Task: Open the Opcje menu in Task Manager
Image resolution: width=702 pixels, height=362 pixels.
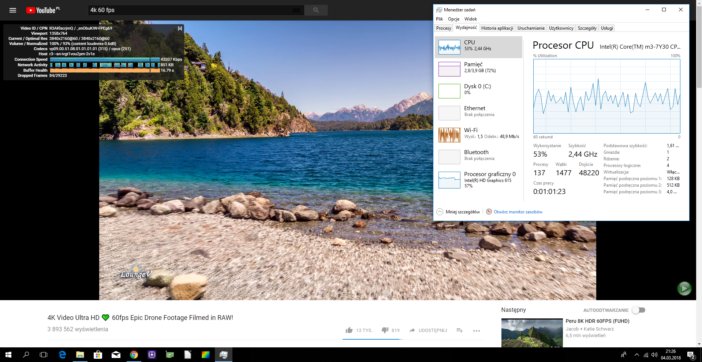Action: 454,19
